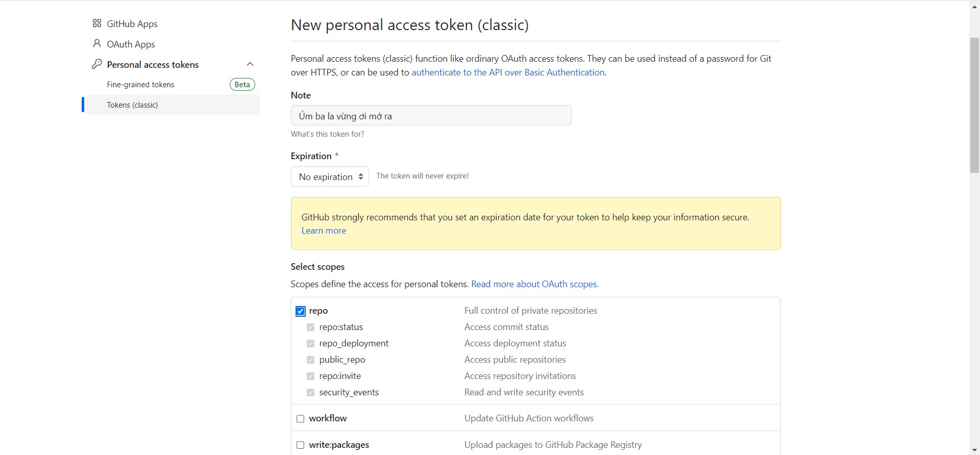
Task: Uncheck the repo scope checkbox
Action: click(x=301, y=311)
